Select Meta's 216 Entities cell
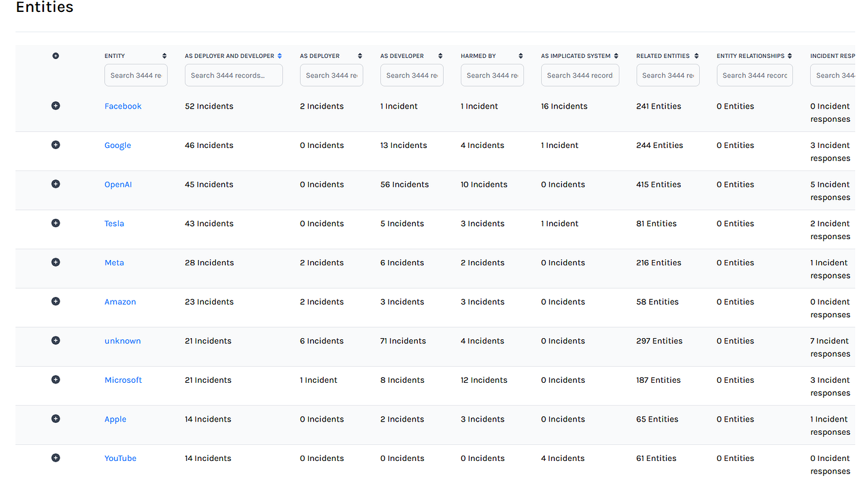Viewport: 868px width, 483px height. (x=658, y=262)
